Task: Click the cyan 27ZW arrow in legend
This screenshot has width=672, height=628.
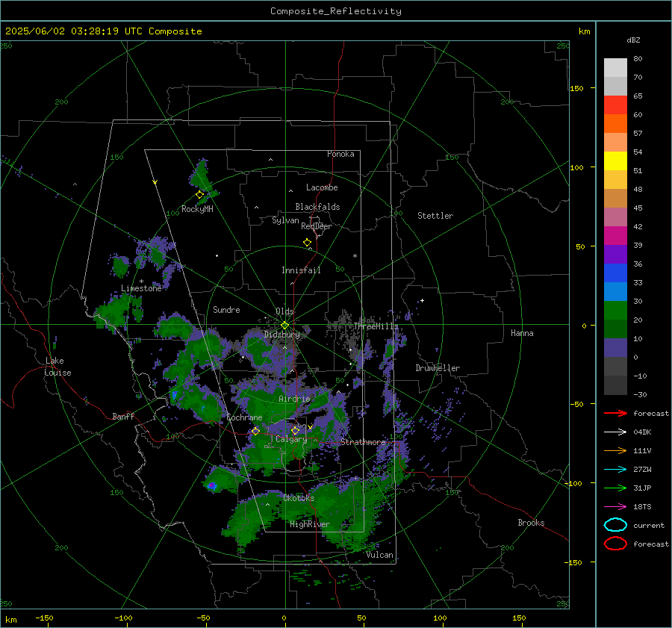Action: 615,470
